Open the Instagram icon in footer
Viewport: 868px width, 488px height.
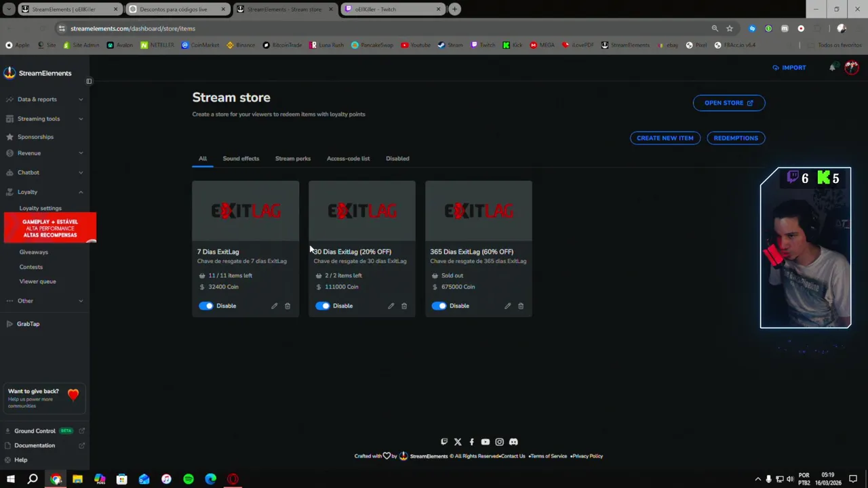499,442
